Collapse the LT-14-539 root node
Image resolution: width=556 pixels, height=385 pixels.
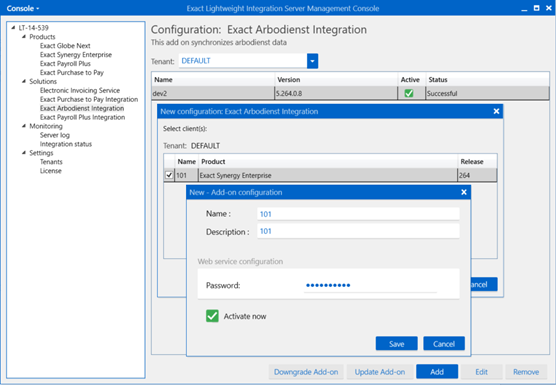pos(13,28)
